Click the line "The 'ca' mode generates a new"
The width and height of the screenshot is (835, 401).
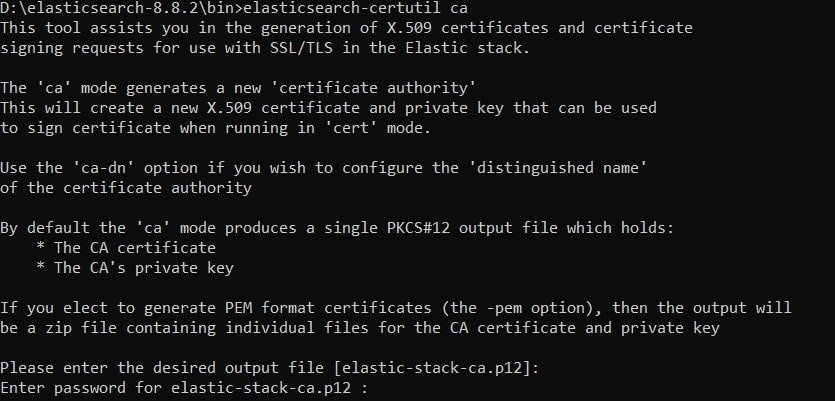[238, 87]
